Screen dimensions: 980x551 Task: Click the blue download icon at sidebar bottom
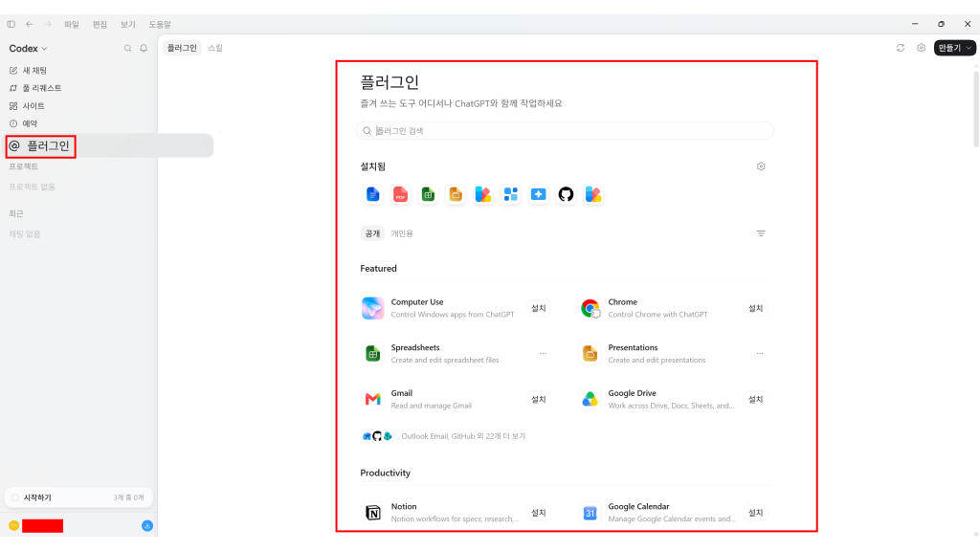[146, 526]
